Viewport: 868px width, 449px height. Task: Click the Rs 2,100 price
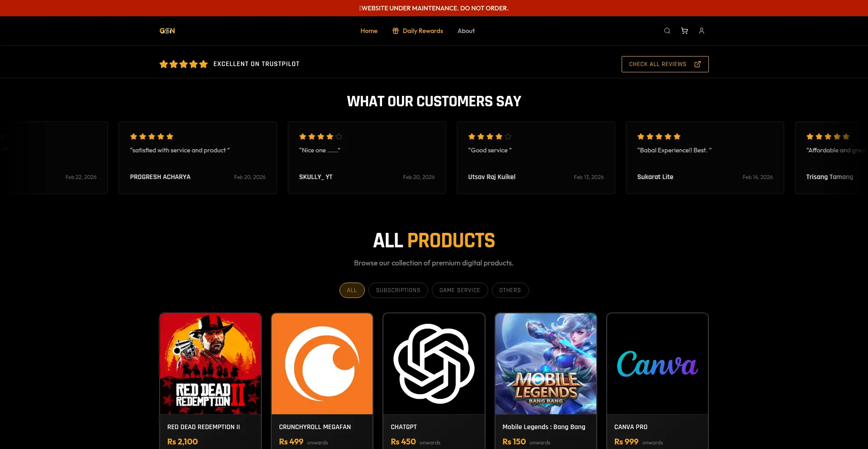[x=183, y=442]
